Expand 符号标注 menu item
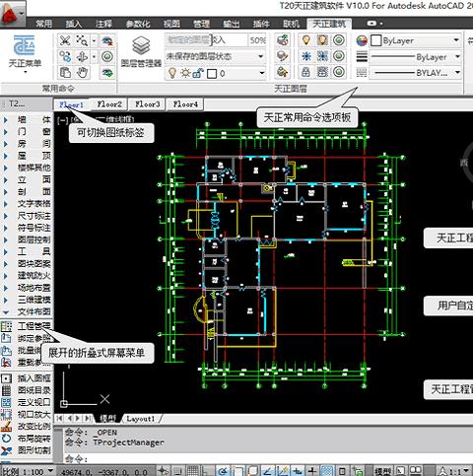Image resolution: width=473 pixels, height=476 pixels. [x=27, y=228]
